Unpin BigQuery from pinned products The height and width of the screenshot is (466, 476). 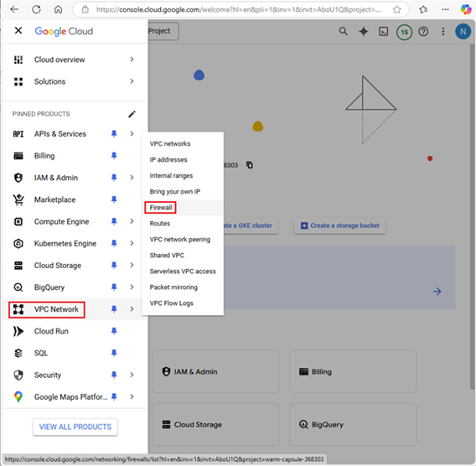pos(114,287)
